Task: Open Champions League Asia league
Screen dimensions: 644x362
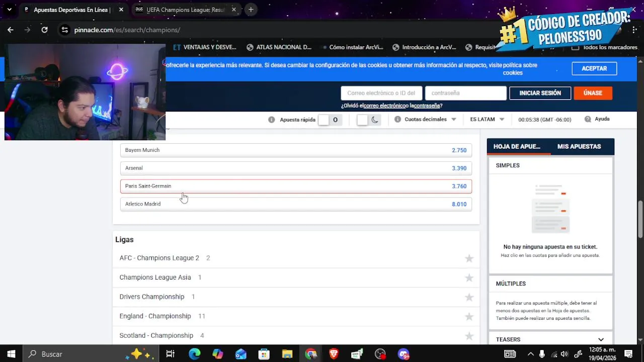Action: click(x=155, y=278)
